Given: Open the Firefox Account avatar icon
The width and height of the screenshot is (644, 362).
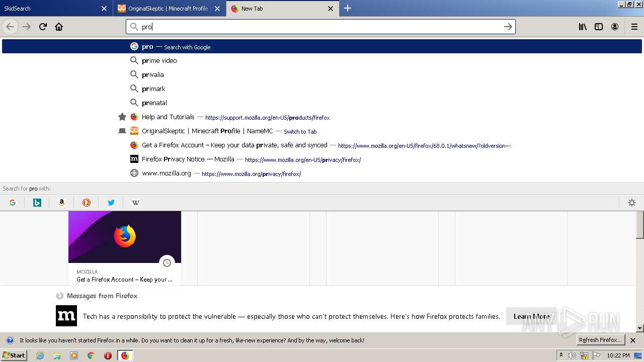Looking at the screenshot, I should [x=615, y=27].
